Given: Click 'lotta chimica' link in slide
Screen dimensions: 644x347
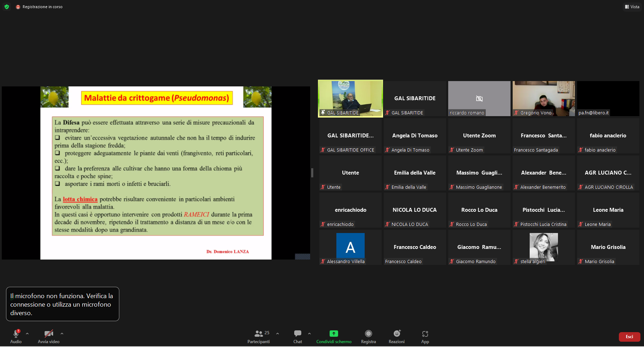Looking at the screenshot, I should [x=80, y=199].
